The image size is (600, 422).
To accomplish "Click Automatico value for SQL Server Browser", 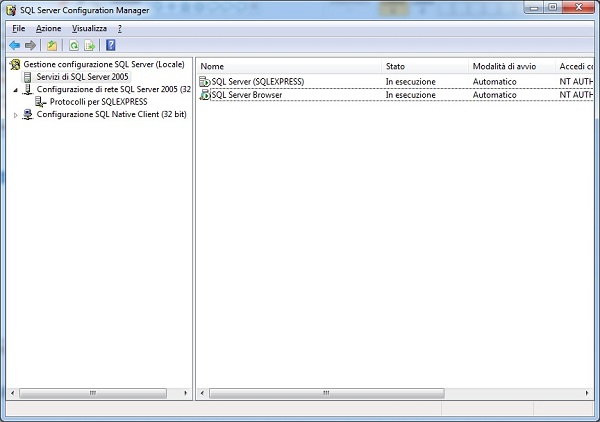I will coord(494,95).
